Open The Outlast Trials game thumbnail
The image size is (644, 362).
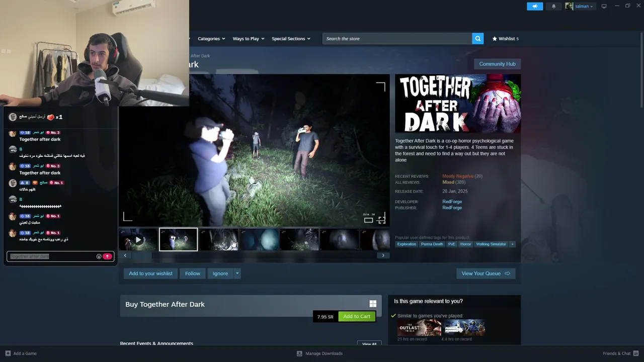(419, 328)
